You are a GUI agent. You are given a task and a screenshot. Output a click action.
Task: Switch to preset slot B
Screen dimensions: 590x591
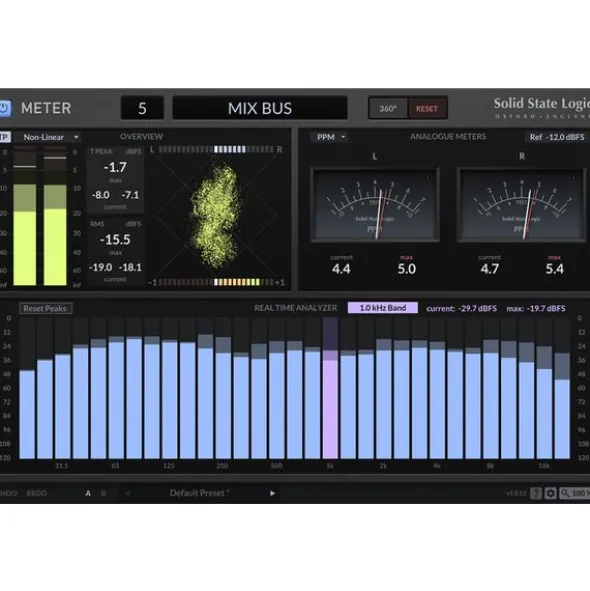coord(103,493)
